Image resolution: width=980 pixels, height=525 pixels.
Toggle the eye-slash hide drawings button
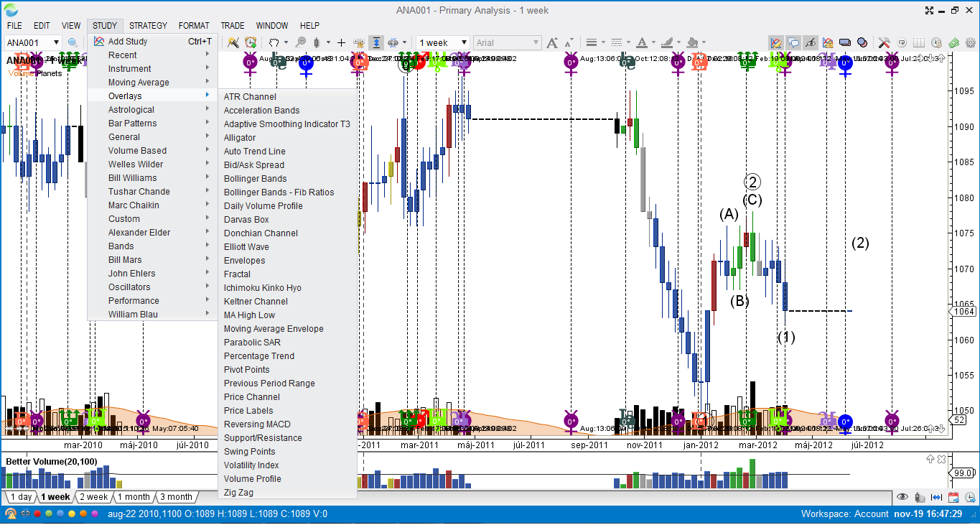coord(811,43)
